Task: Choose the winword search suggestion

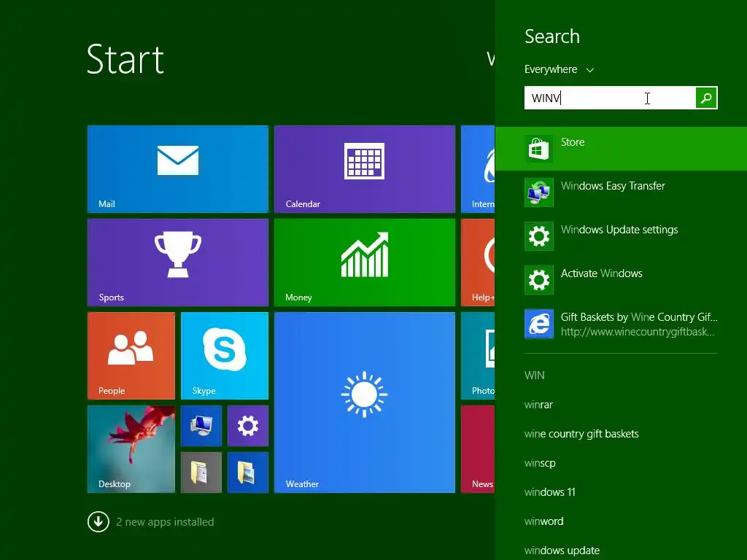Action: [543, 521]
